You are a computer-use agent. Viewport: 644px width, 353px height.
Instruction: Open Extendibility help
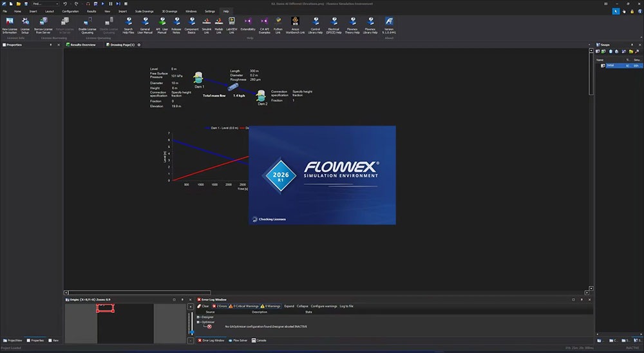point(248,24)
